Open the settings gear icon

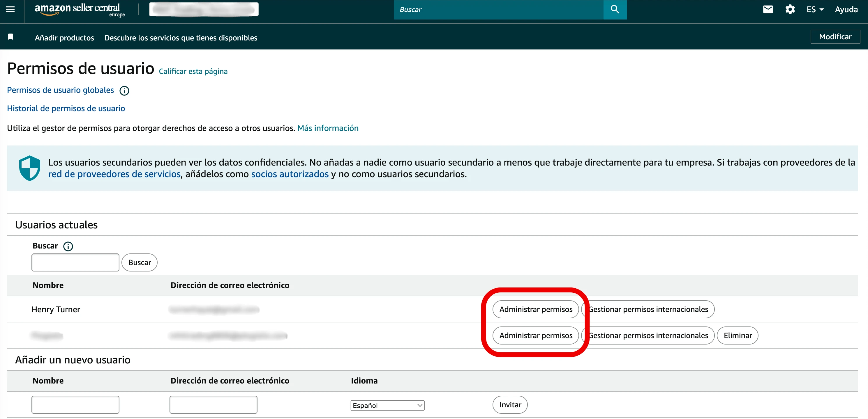tap(790, 9)
